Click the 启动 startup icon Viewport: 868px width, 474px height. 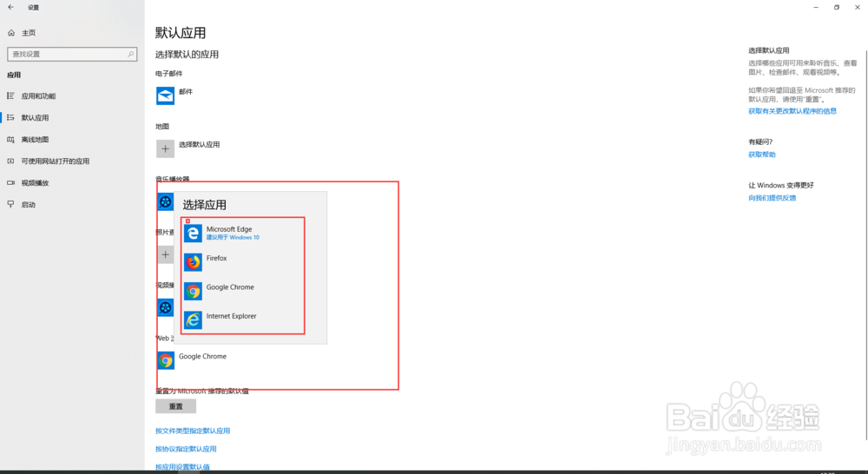tap(10, 204)
